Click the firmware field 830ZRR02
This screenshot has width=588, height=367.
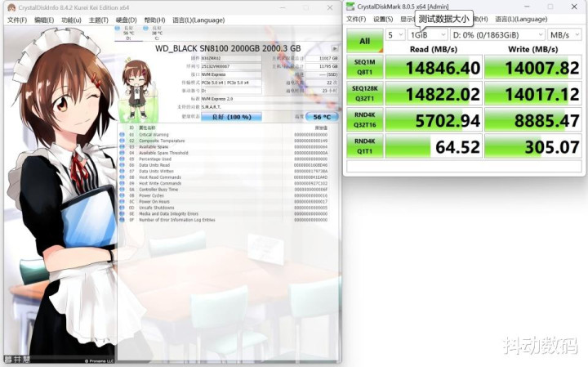[x=231, y=59]
